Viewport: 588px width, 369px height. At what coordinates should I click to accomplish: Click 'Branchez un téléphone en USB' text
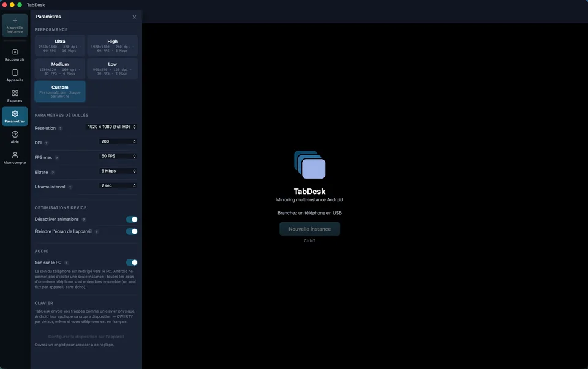310,213
